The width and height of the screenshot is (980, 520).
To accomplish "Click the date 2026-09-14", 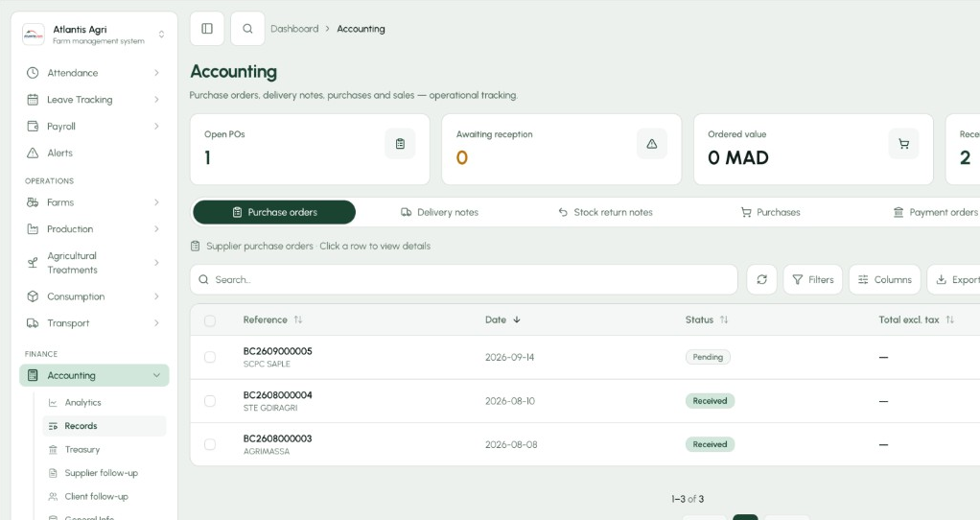I will pyautogui.click(x=509, y=357).
